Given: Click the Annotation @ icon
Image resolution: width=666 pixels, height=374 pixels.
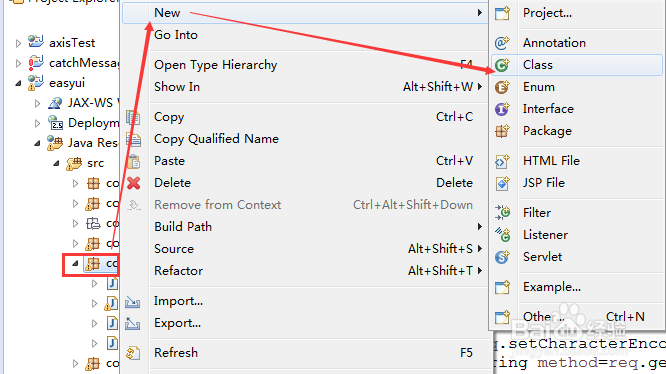Looking at the screenshot, I should [502, 43].
